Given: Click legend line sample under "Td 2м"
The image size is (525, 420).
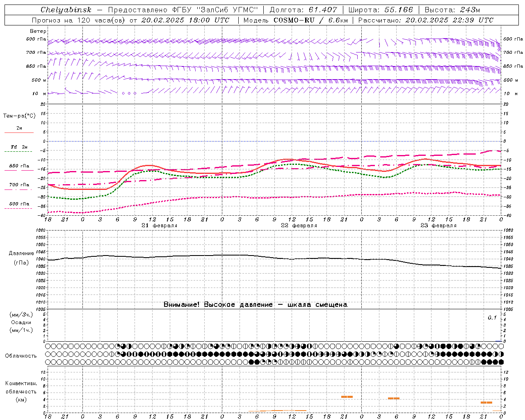Looking at the screenshot, I should [x=18, y=152].
